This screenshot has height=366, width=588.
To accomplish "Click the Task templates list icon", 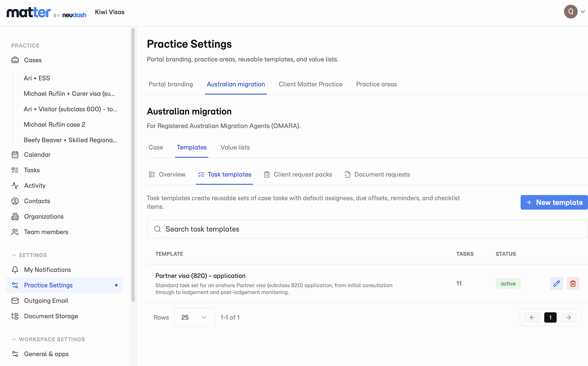I will pyautogui.click(x=201, y=175).
